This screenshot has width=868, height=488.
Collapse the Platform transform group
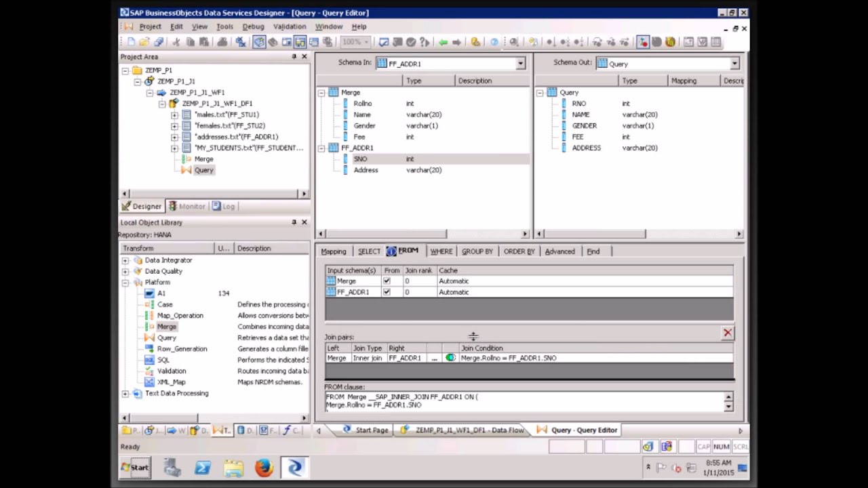125,283
